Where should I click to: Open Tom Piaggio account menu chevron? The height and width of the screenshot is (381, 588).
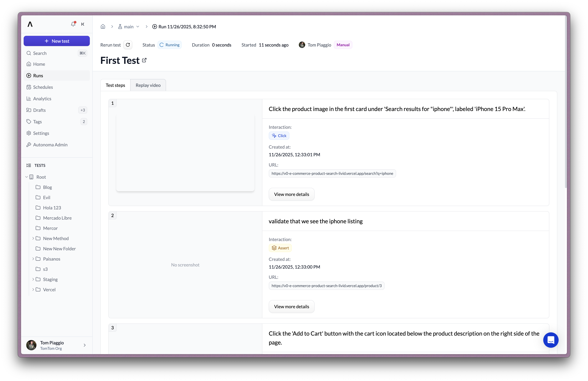click(85, 345)
